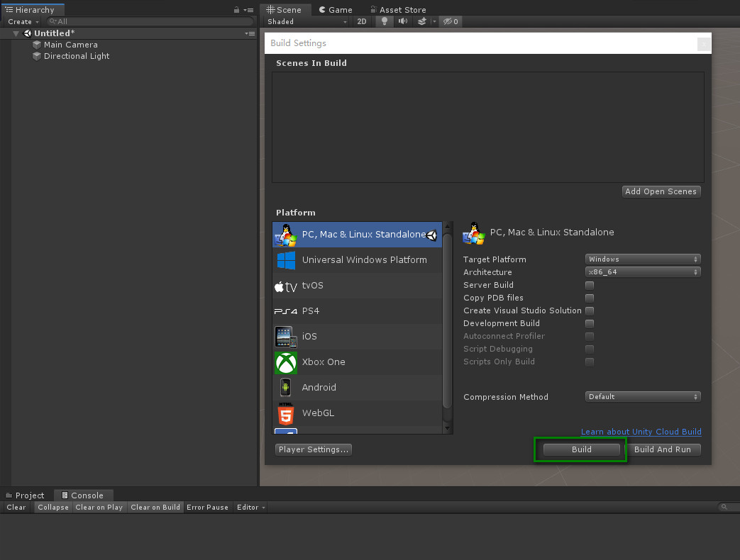
Task: Open Architecture dropdown
Action: click(x=643, y=272)
